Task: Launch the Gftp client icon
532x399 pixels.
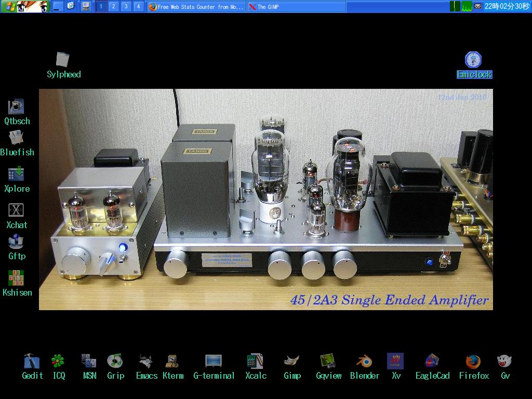Action: pyautogui.click(x=17, y=242)
